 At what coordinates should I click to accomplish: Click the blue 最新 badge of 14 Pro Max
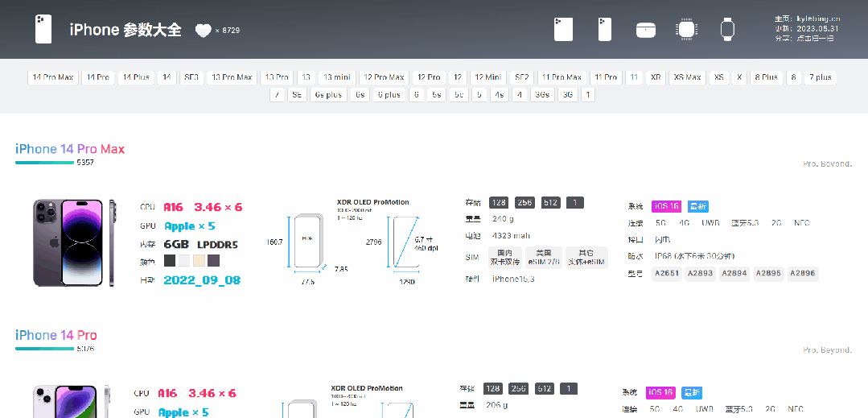click(698, 206)
